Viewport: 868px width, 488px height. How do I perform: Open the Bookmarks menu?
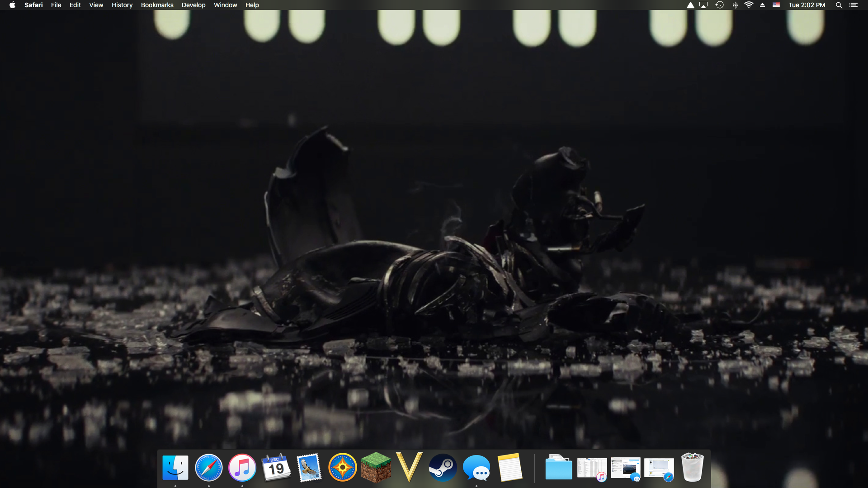157,5
